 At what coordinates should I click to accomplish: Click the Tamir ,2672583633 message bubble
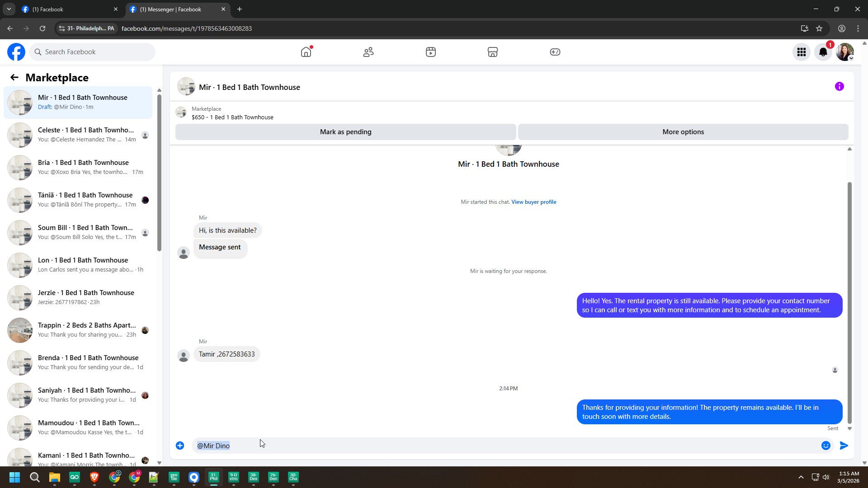[227, 354]
